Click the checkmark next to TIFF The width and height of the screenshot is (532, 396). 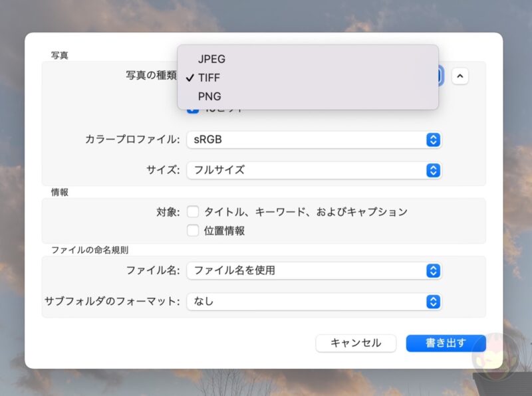click(x=192, y=78)
